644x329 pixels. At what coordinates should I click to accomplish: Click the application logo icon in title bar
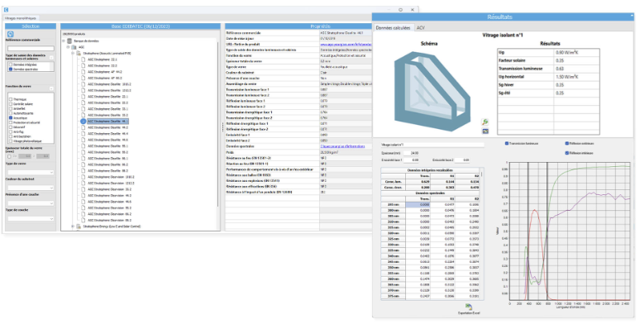click(6, 9)
